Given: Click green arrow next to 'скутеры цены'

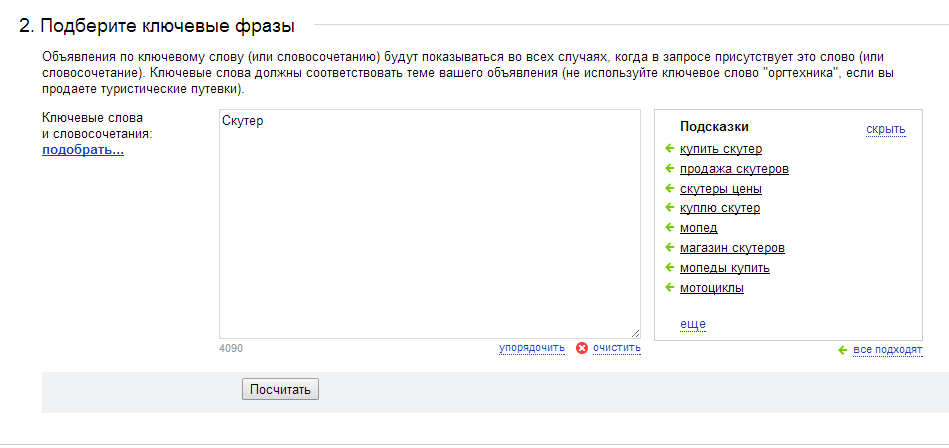Looking at the screenshot, I should (x=669, y=188).
